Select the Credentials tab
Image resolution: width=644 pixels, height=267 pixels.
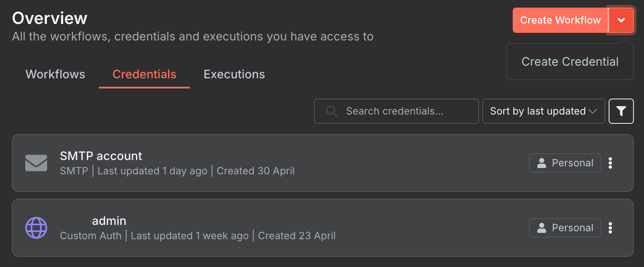(144, 75)
